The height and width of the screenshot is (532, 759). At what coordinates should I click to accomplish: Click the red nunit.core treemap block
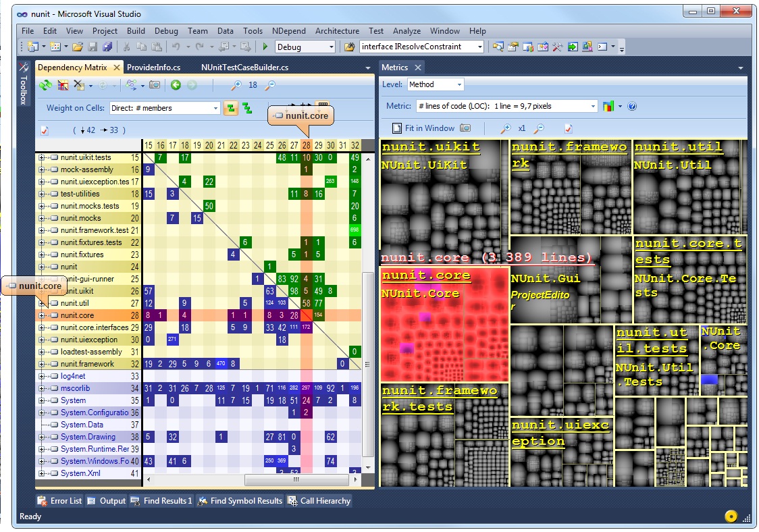[444, 324]
